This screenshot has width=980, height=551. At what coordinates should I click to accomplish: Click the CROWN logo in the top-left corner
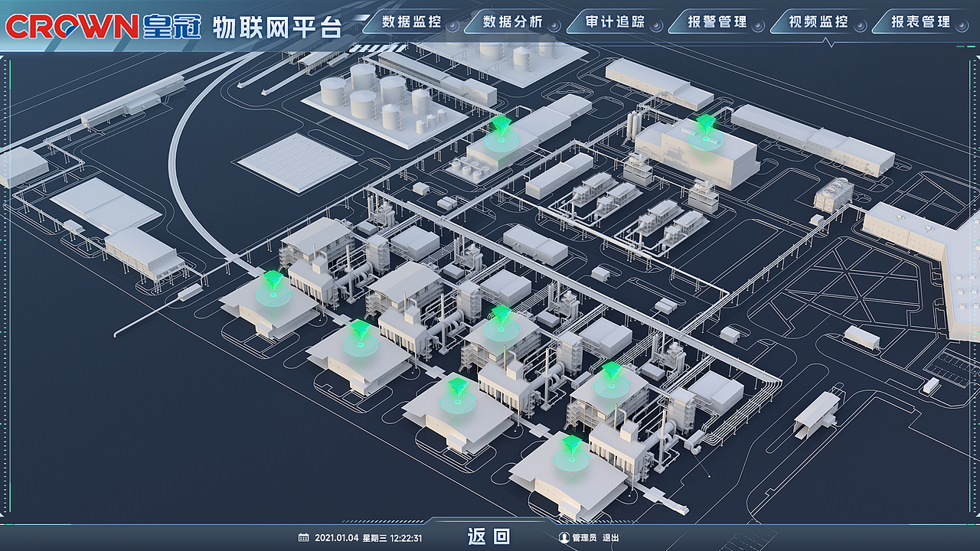coord(73,23)
